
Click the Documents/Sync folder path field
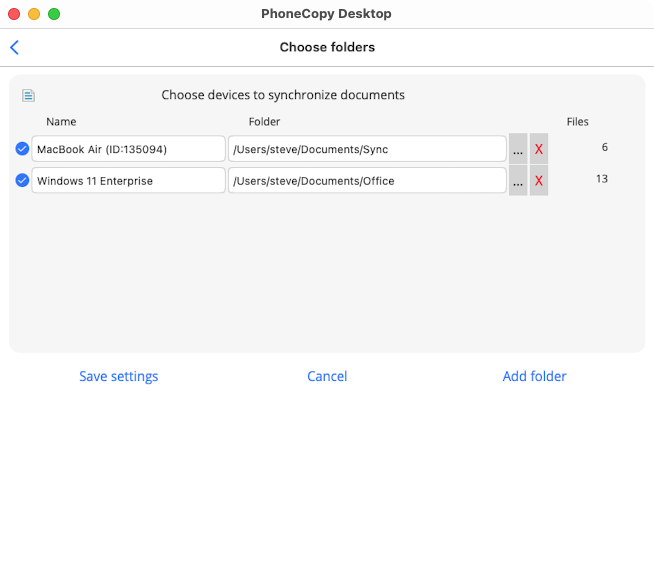367,149
